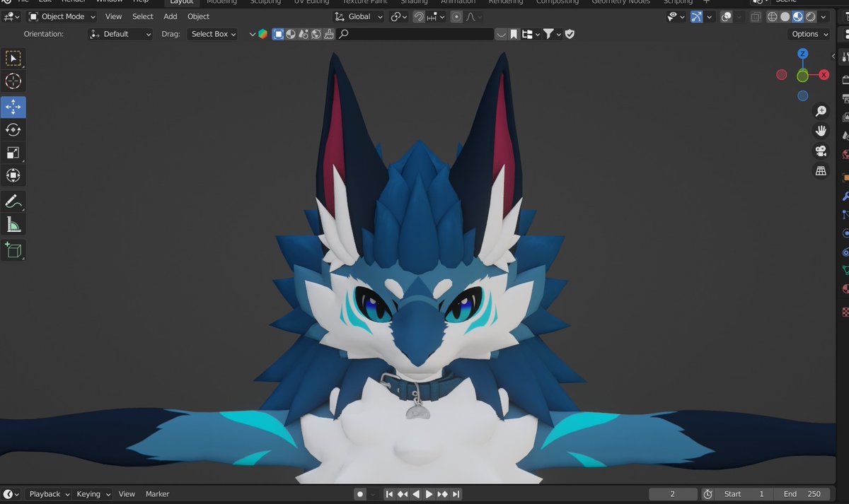Image resolution: width=849 pixels, height=504 pixels.
Task: Open the Global transform orientation dropdown
Action: (x=359, y=16)
